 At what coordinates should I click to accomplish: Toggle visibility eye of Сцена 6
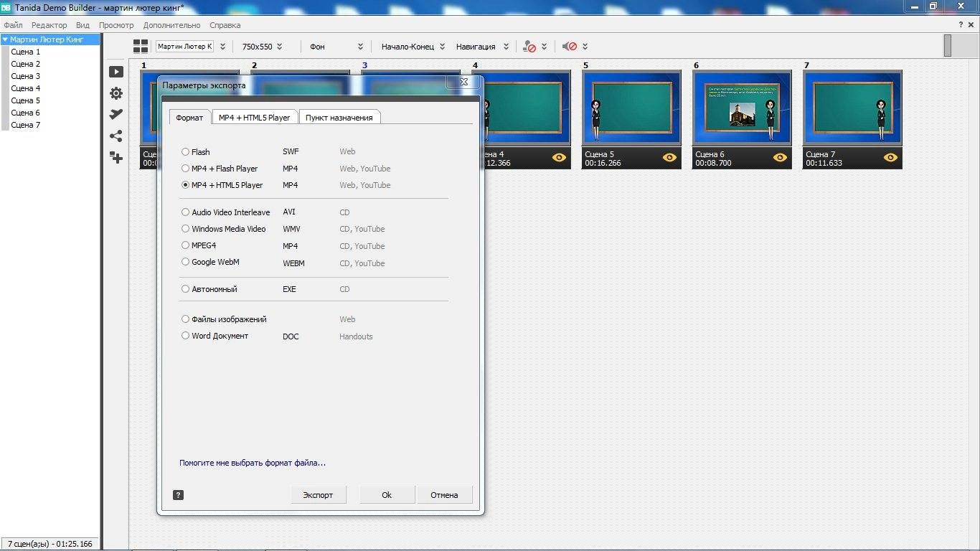(780, 158)
